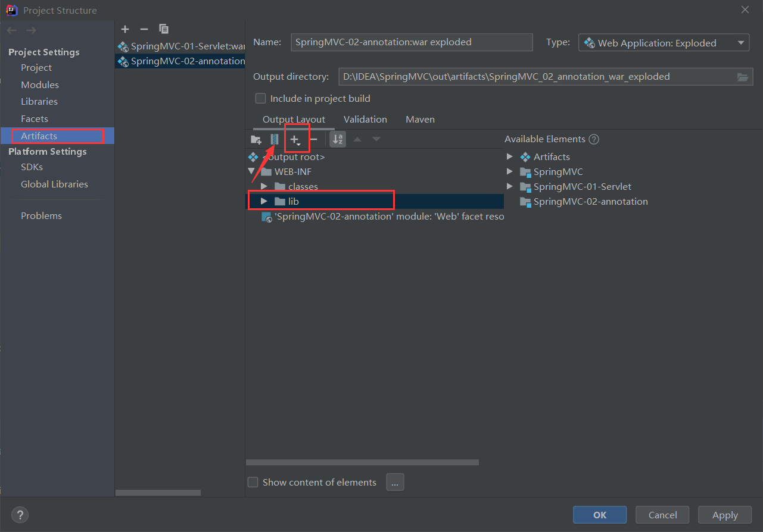Switch to the Validation tab
Image resolution: width=763 pixels, height=532 pixels.
tap(365, 120)
